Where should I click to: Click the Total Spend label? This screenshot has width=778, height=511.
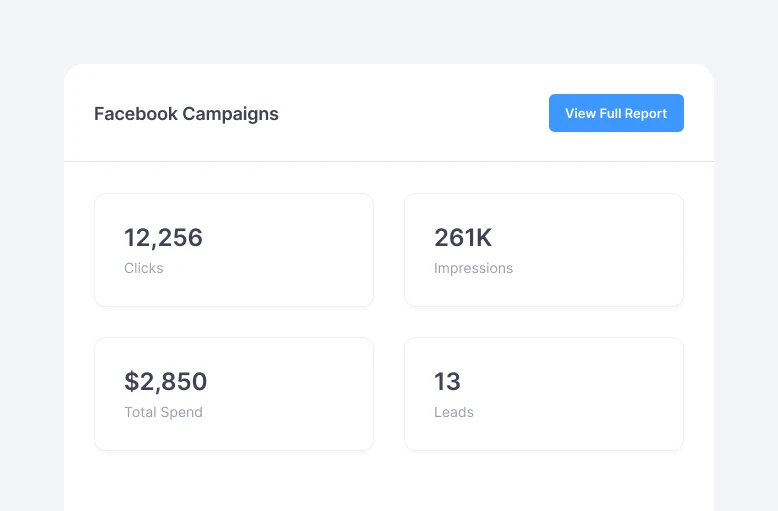click(163, 412)
